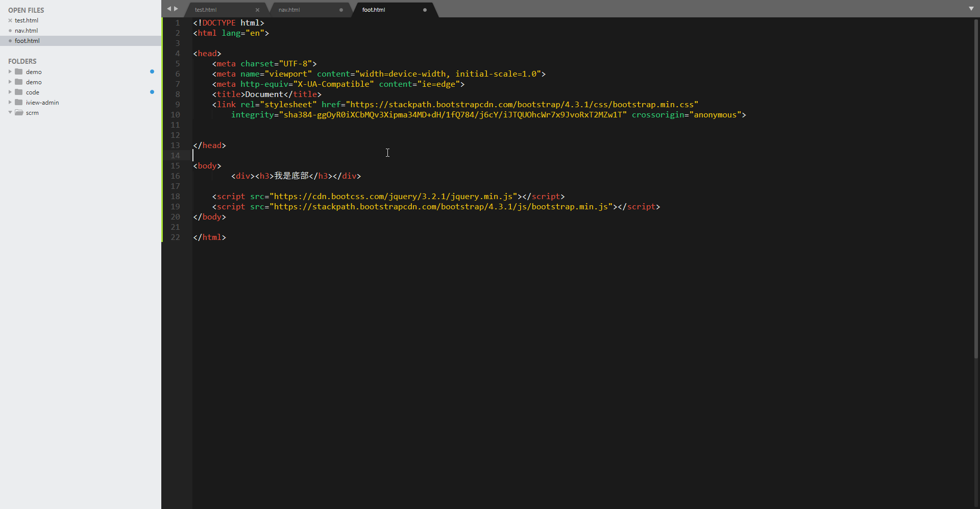This screenshot has height=509, width=980.
Task: Click unsaved dot beside nav.html in sidebar
Action: click(x=10, y=31)
